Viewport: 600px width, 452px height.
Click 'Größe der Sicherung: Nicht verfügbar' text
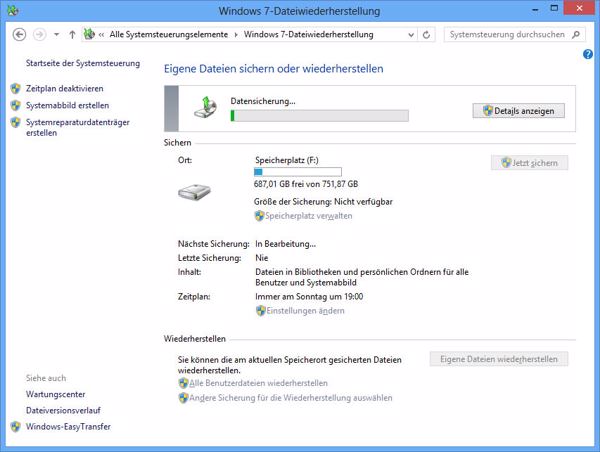(x=323, y=202)
